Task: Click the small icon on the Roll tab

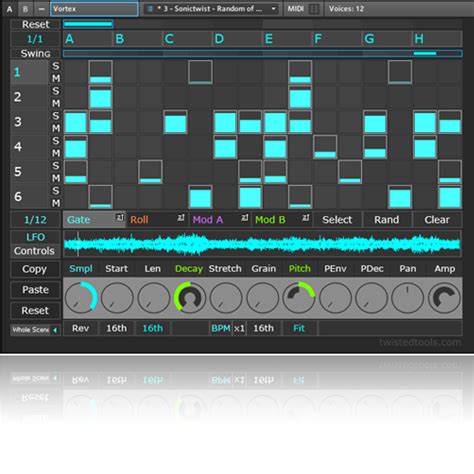Action: click(x=181, y=217)
